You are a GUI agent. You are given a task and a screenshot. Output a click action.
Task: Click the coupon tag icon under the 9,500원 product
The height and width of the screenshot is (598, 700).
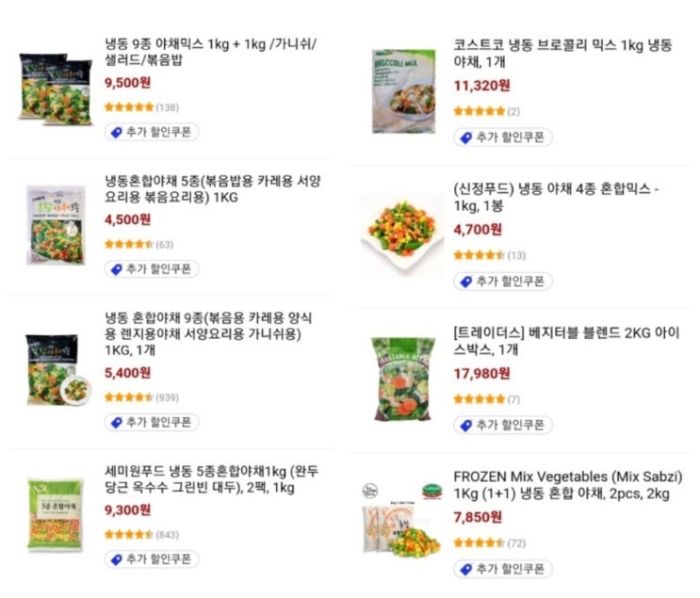coord(116,133)
